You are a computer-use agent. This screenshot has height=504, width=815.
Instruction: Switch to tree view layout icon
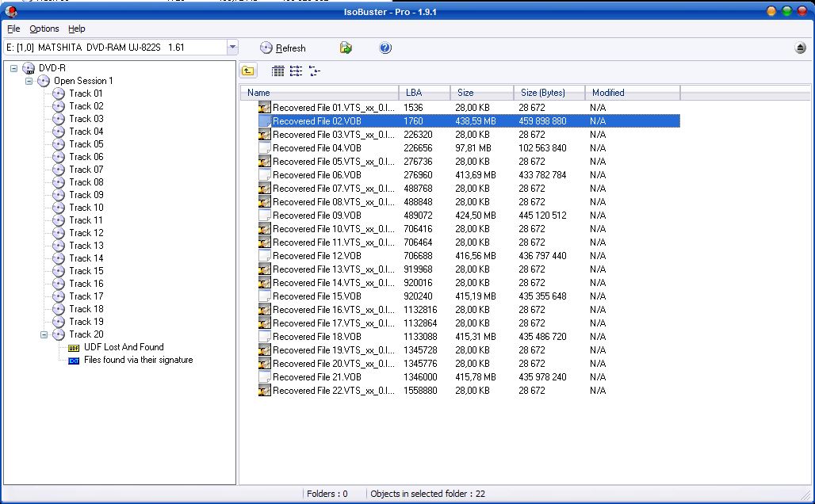click(315, 71)
